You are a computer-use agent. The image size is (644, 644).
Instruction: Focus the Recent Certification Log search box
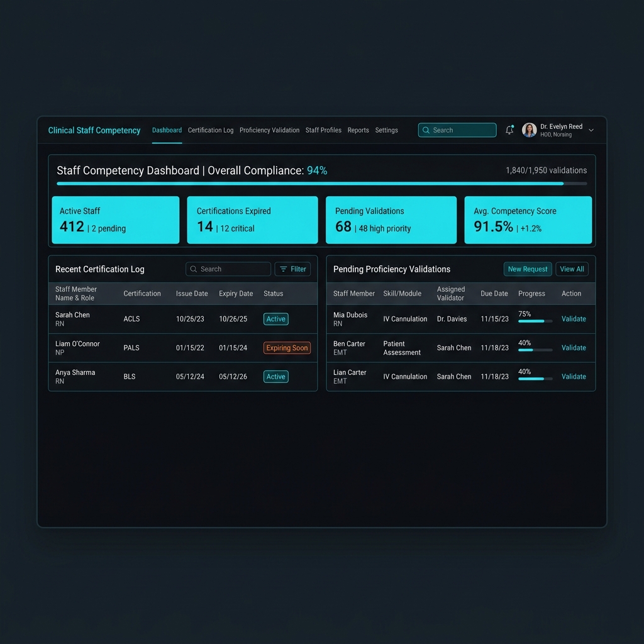[228, 269]
